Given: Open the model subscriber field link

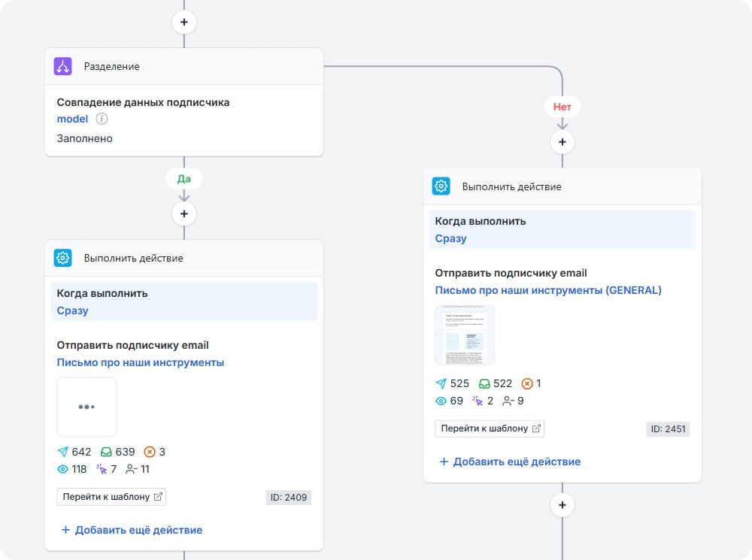Looking at the screenshot, I should [72, 119].
